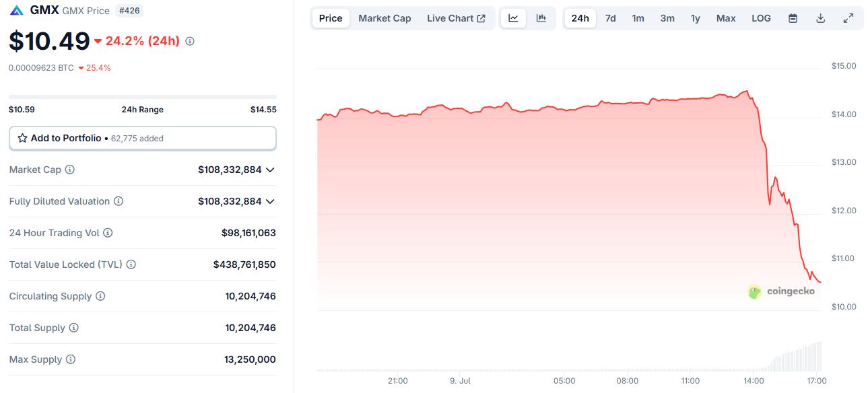Viewport: 868px width, 393px height.
Task: Click info icon next to Market Cap
Action: point(69,170)
